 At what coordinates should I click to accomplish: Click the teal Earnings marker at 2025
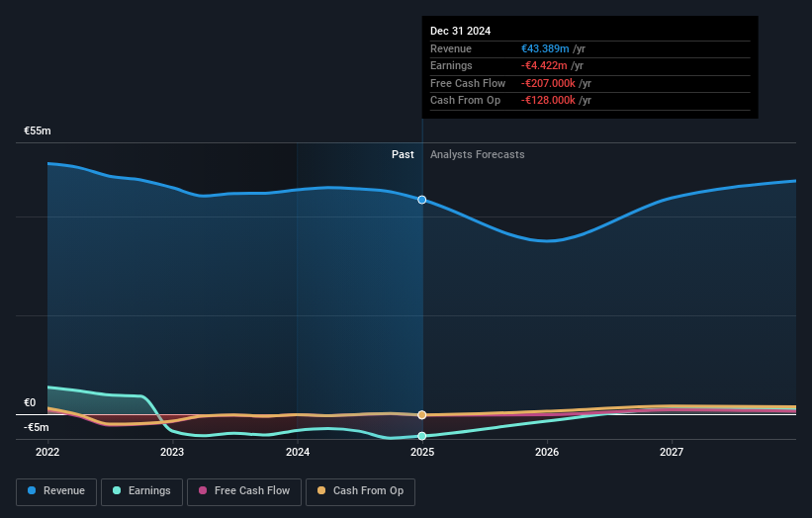point(422,436)
